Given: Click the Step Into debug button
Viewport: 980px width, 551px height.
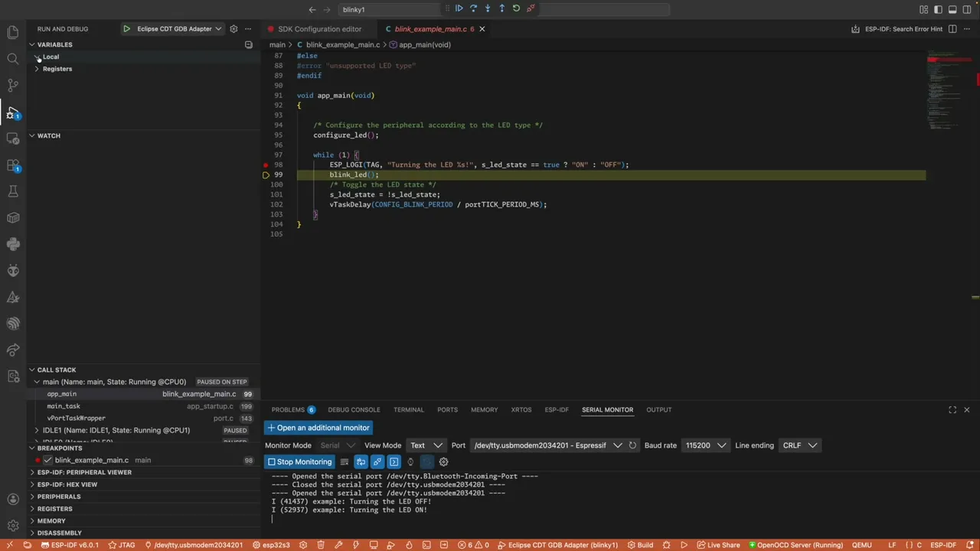Looking at the screenshot, I should (488, 8).
